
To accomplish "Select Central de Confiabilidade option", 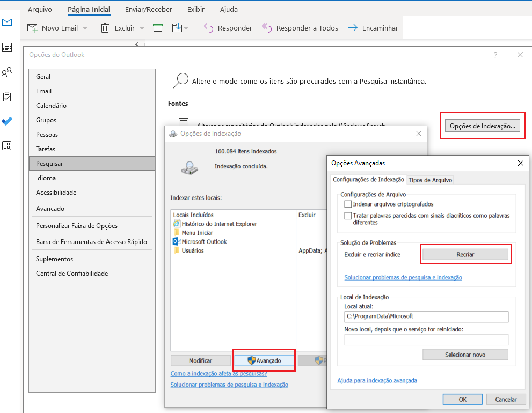I will point(92,274).
